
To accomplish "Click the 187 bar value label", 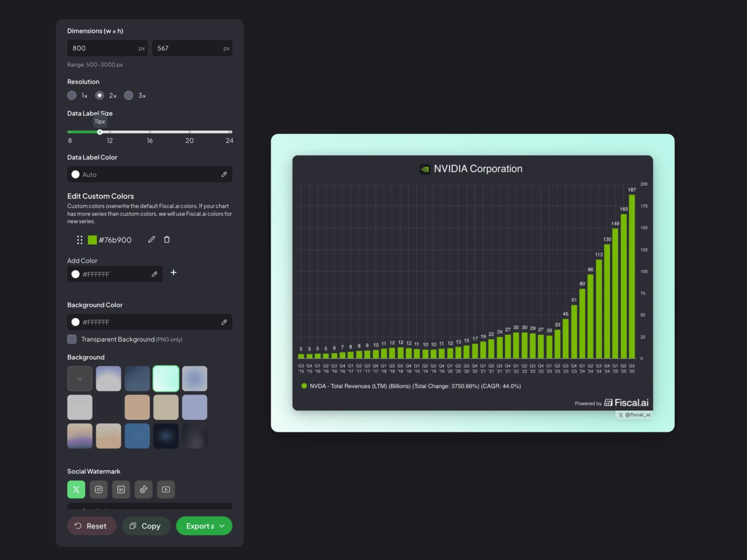I will click(632, 190).
